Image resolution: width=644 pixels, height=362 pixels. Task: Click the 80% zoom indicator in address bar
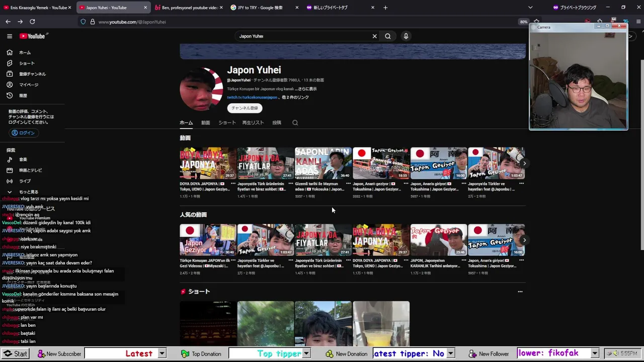pyautogui.click(x=524, y=22)
